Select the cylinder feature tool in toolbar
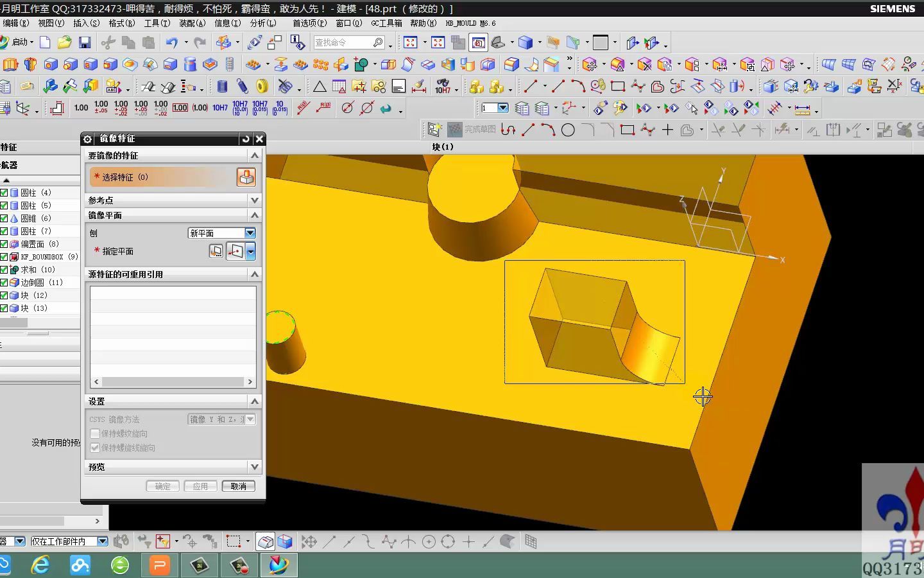The height and width of the screenshot is (578, 924). pos(190,64)
